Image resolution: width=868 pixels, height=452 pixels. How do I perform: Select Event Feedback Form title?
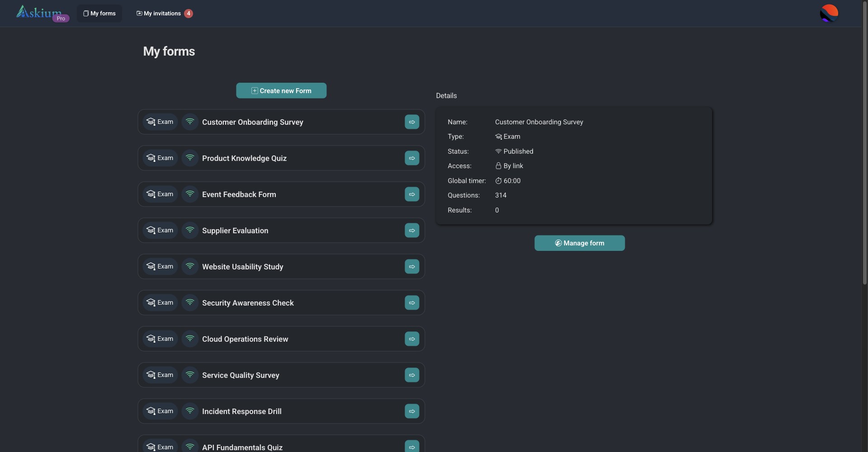coord(239,194)
